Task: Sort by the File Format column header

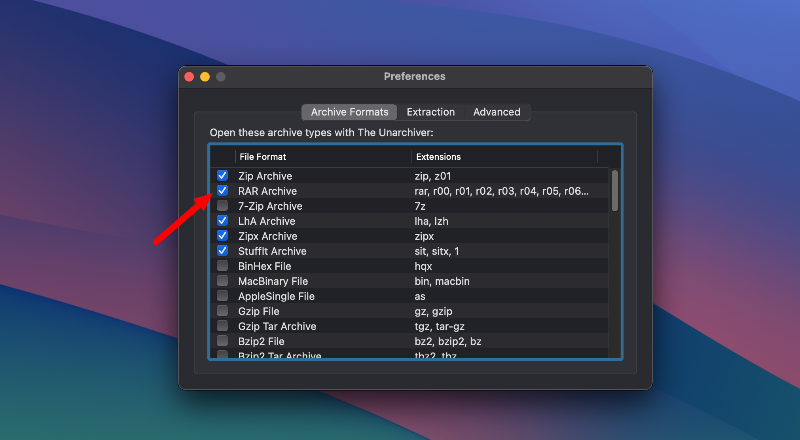Action: [x=323, y=157]
